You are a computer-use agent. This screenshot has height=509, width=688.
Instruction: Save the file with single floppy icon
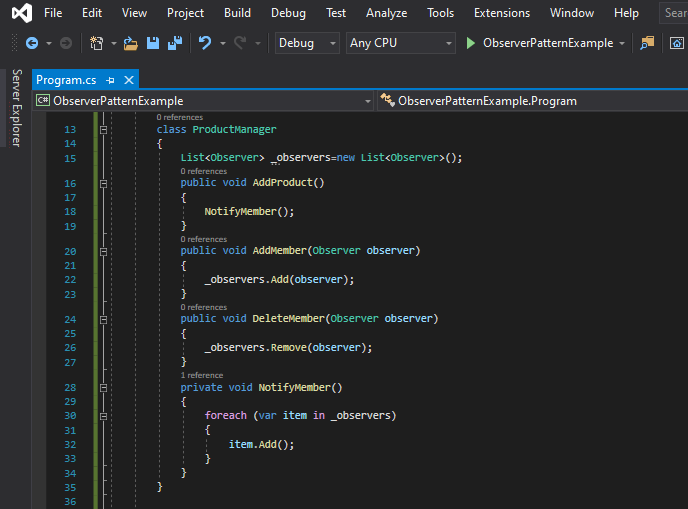[x=153, y=43]
